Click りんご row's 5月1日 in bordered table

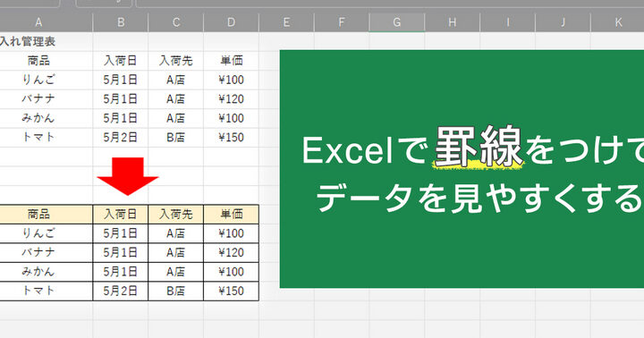(x=121, y=233)
